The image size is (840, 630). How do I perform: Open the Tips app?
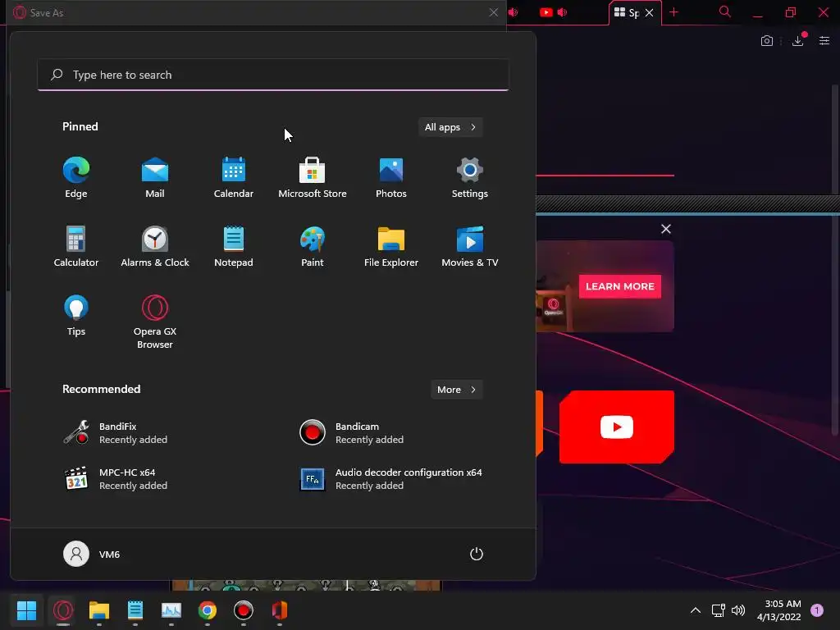[x=76, y=316]
